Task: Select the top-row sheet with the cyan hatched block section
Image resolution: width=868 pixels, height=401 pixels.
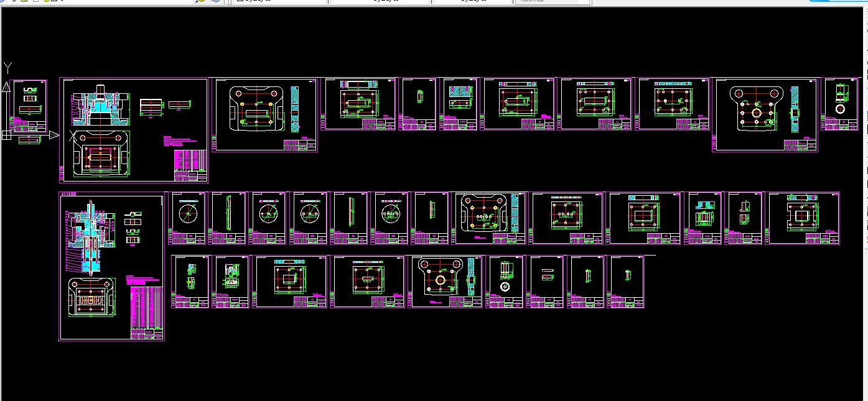Action: click(x=459, y=104)
